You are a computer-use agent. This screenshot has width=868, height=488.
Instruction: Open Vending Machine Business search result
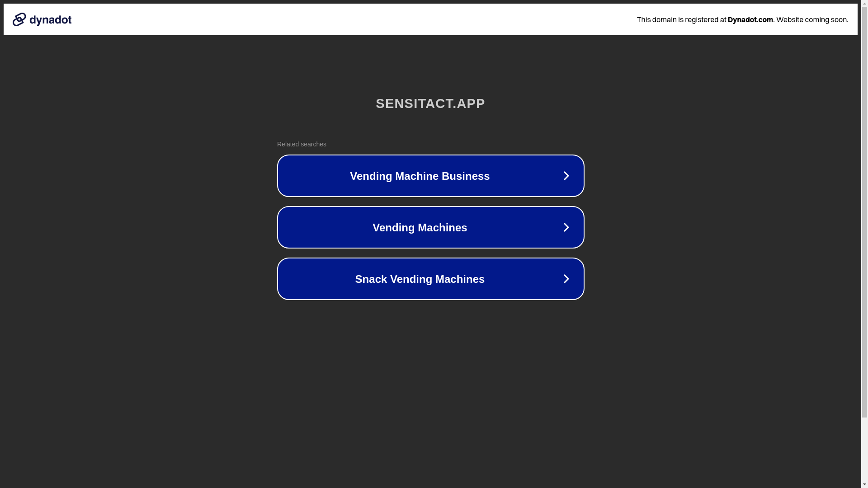click(x=430, y=176)
